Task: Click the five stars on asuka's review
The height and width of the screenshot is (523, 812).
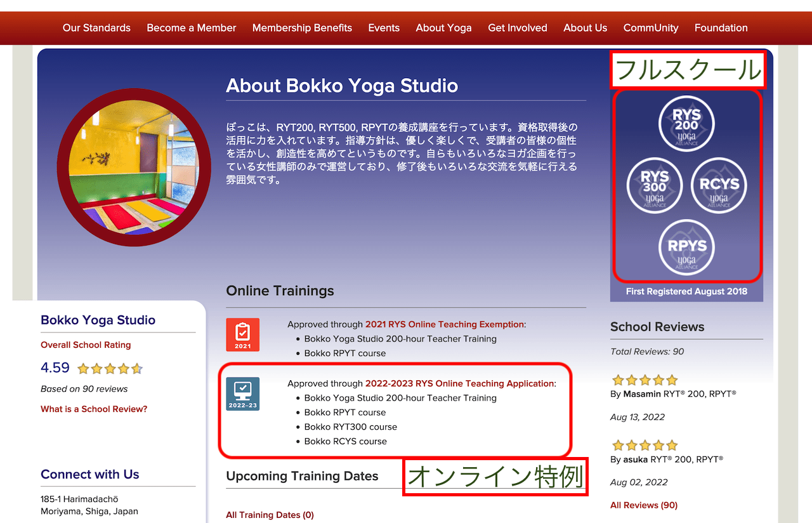Action: 645,445
